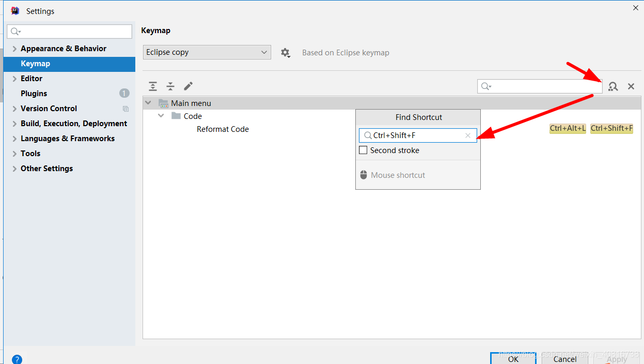Click the magnifier in settings search box

pos(15,32)
